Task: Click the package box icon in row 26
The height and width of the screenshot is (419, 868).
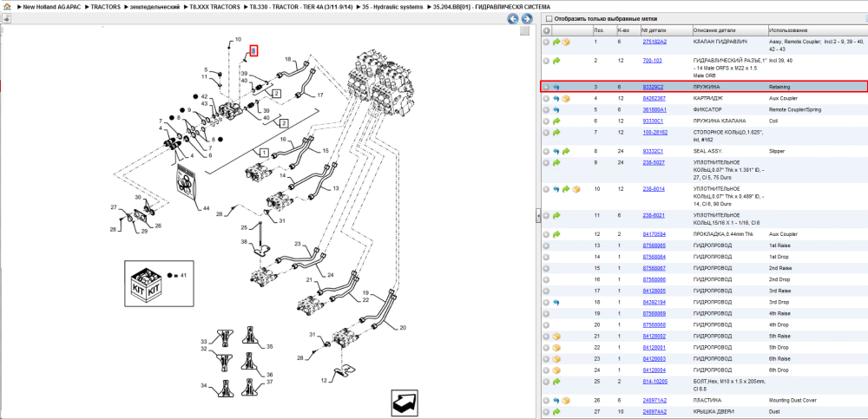Action: [x=566, y=400]
